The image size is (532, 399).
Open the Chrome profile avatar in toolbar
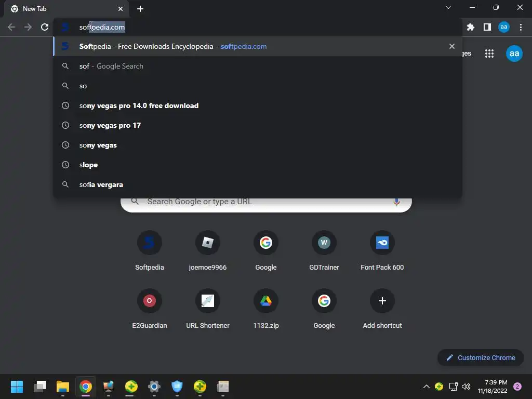point(504,27)
